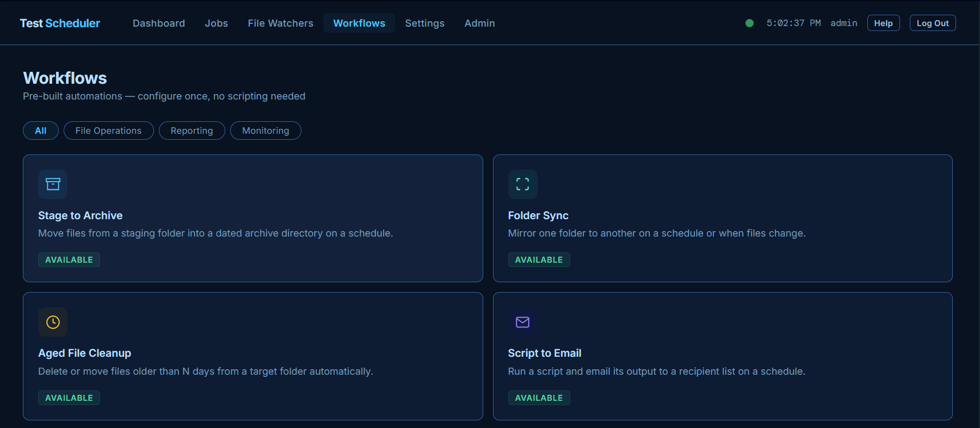The width and height of the screenshot is (980, 428).
Task: Click AVAILABLE badge on Folder Sync
Action: pos(539,260)
